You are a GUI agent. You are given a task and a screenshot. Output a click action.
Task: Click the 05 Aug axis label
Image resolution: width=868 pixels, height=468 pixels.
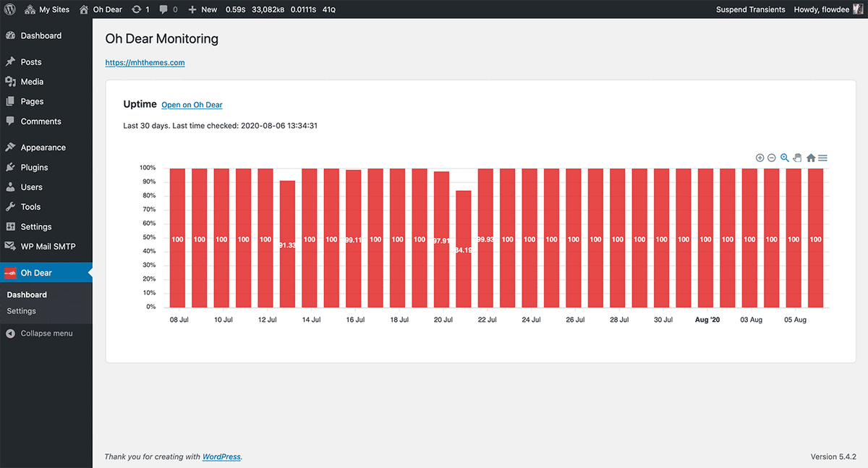795,320
